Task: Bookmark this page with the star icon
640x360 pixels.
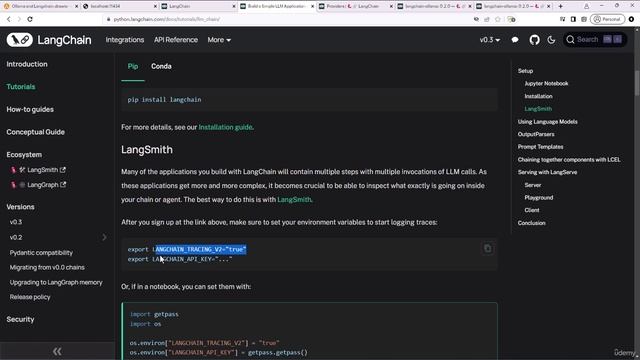Action: (498, 19)
